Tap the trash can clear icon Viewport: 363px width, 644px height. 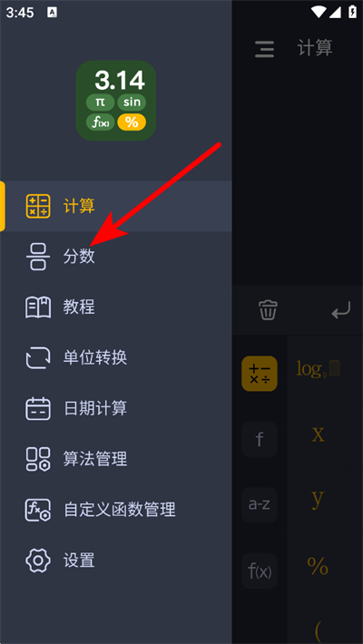pyautogui.click(x=268, y=309)
